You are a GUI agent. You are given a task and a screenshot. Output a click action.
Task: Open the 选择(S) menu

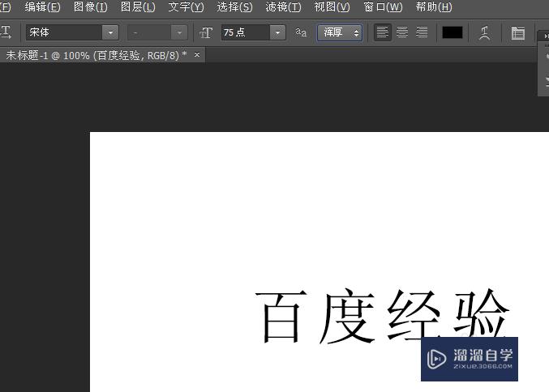coord(234,7)
